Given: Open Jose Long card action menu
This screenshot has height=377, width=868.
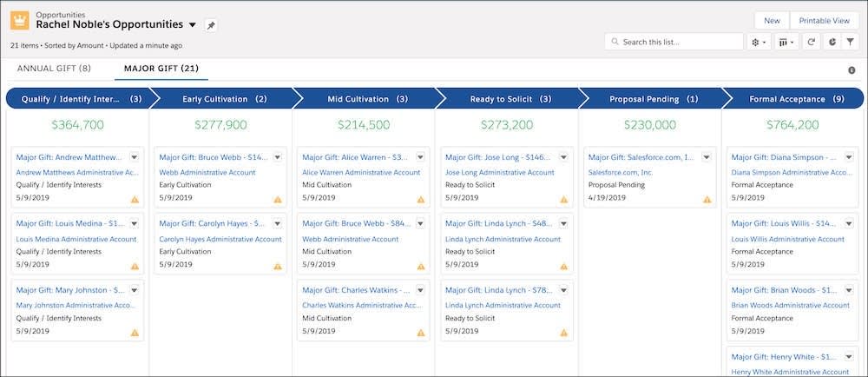Looking at the screenshot, I should click(x=563, y=157).
